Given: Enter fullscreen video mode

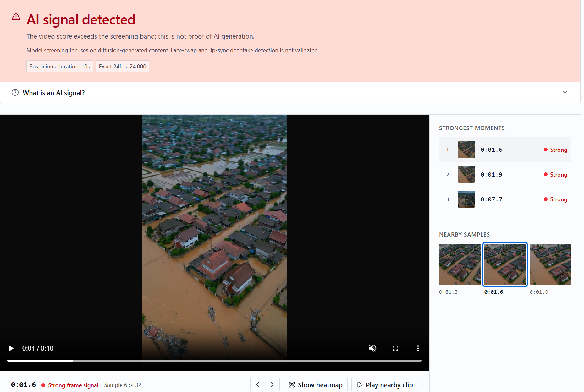Looking at the screenshot, I should click(x=395, y=348).
